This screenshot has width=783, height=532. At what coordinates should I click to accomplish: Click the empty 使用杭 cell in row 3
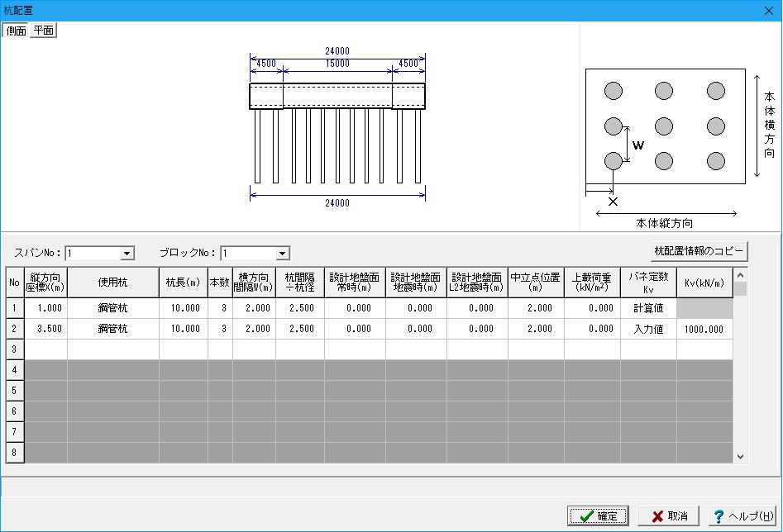click(x=112, y=349)
